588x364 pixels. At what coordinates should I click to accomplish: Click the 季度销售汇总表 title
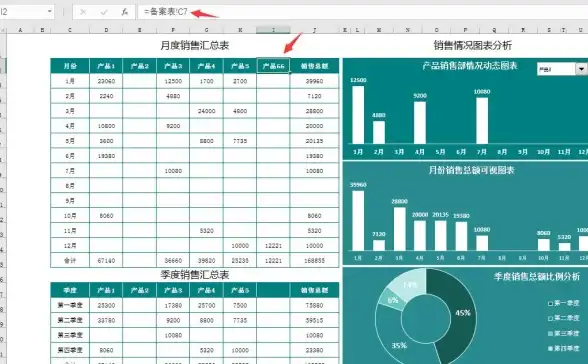(x=195, y=275)
